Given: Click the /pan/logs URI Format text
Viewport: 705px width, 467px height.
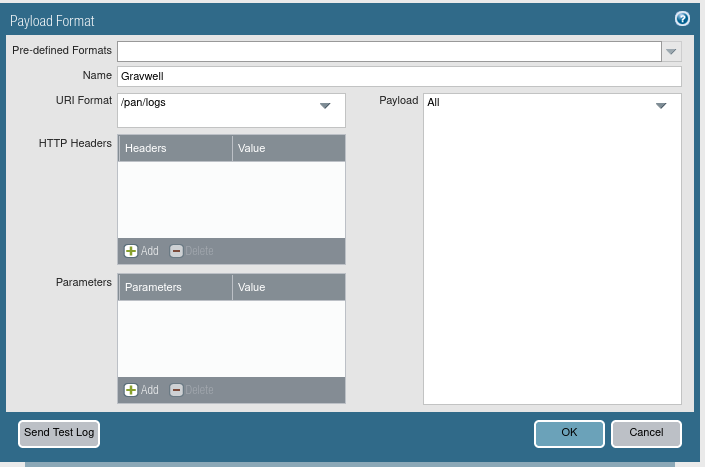Looking at the screenshot, I should (143, 102).
